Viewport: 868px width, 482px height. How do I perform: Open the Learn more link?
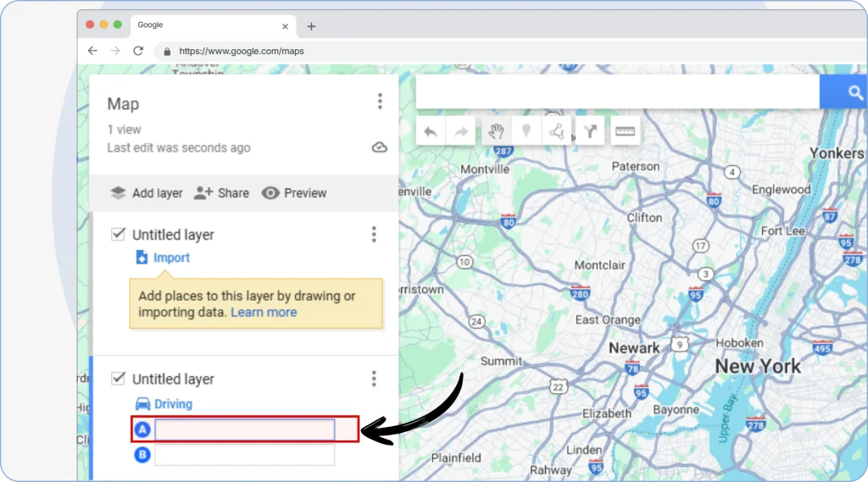[264, 312]
